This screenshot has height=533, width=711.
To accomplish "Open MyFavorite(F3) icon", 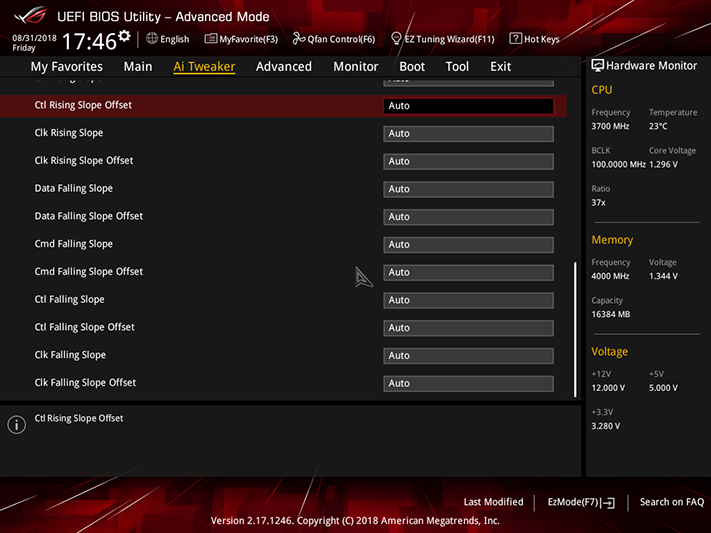I will coord(210,39).
